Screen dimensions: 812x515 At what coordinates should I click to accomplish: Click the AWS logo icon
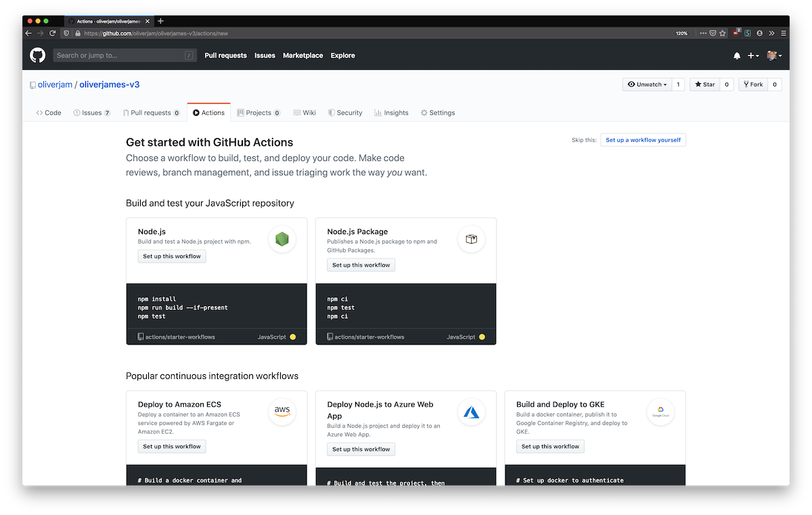(282, 411)
